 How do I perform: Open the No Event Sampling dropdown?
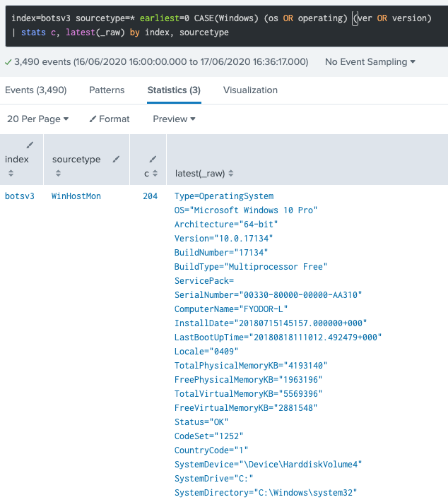[x=370, y=62]
